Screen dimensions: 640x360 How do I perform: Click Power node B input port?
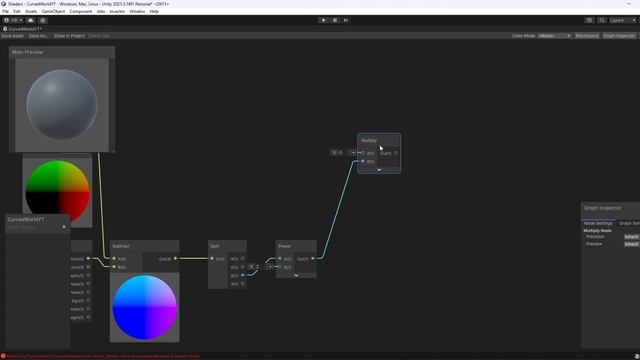click(x=280, y=267)
